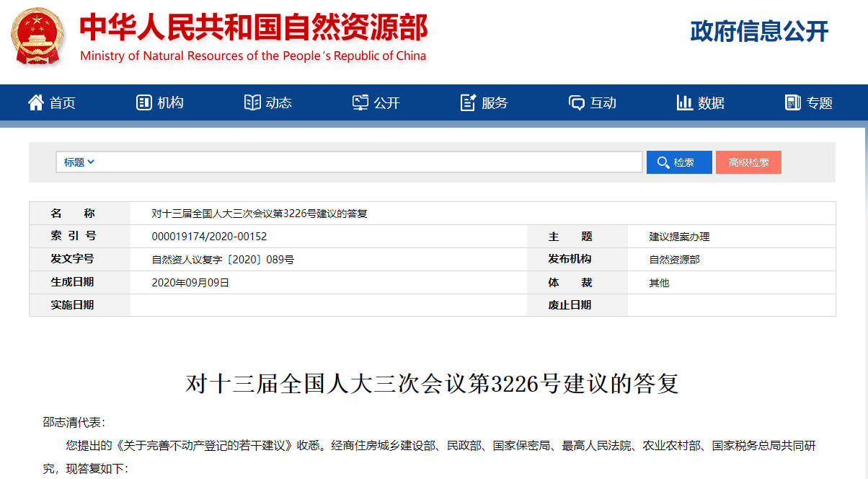Click the home house icon
Image resolution: width=868 pixels, height=479 pixels.
pyautogui.click(x=35, y=102)
